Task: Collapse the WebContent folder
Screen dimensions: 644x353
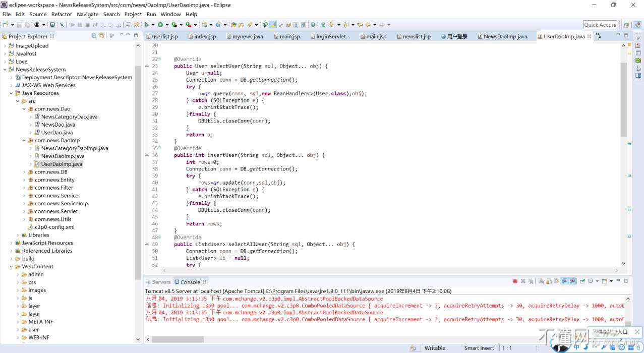Action: [12, 267]
